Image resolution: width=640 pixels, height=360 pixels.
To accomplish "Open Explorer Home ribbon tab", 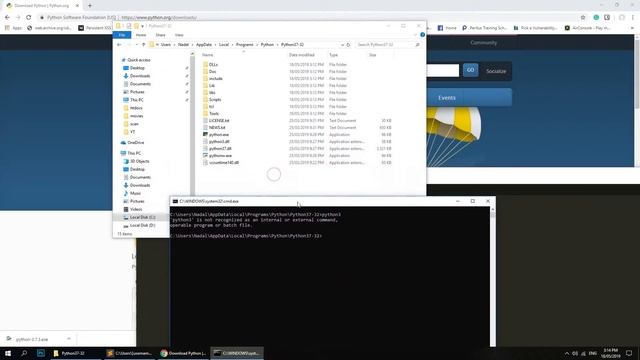I will pos(141,35).
